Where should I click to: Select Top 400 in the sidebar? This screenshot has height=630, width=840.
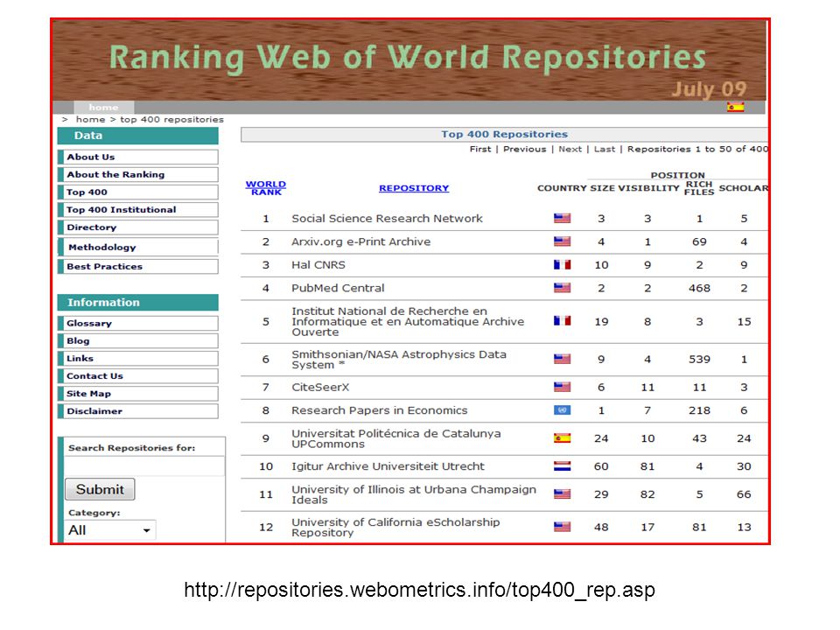click(x=138, y=192)
